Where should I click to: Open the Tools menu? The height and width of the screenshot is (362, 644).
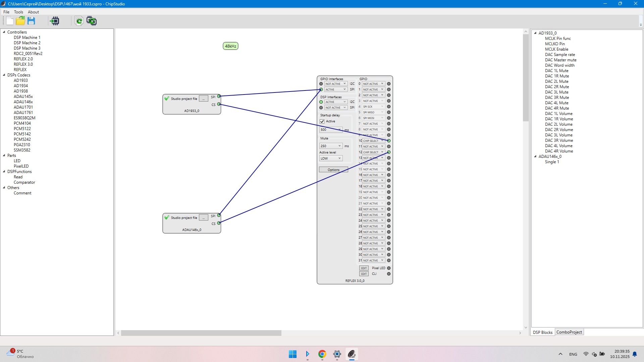pyautogui.click(x=18, y=12)
